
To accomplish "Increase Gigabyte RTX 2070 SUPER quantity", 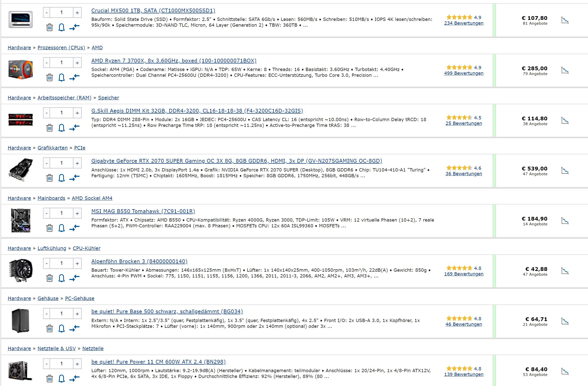I will click(x=77, y=163).
